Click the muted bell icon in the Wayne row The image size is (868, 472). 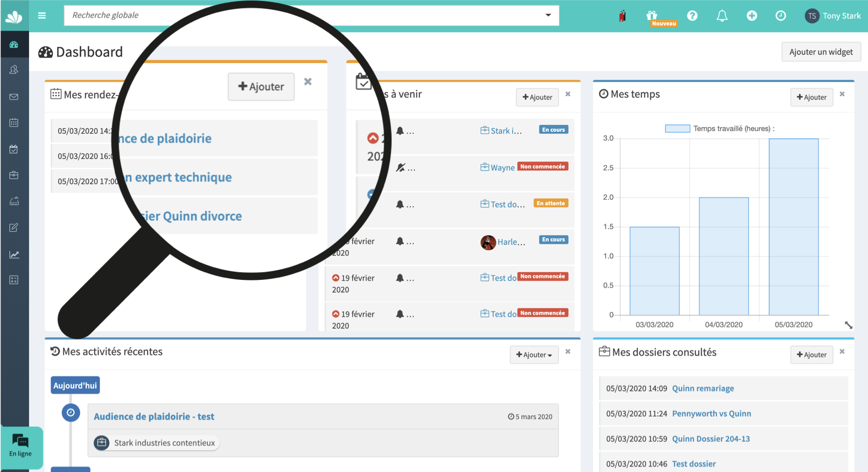tap(400, 167)
